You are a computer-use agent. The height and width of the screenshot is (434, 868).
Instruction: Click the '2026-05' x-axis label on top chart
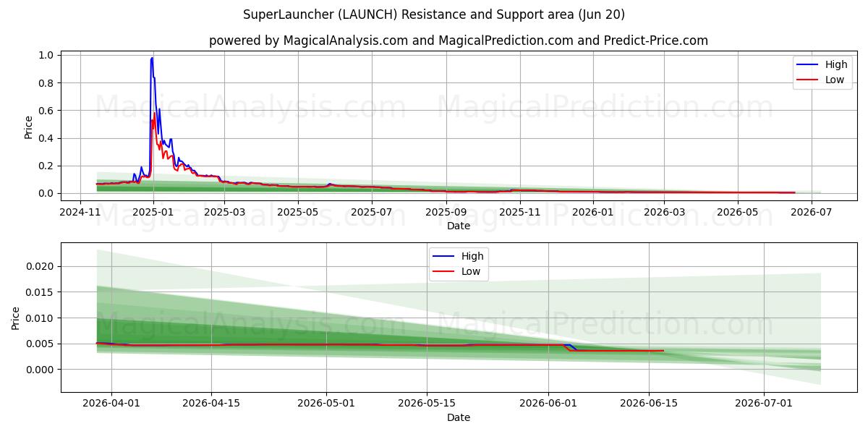point(738,213)
